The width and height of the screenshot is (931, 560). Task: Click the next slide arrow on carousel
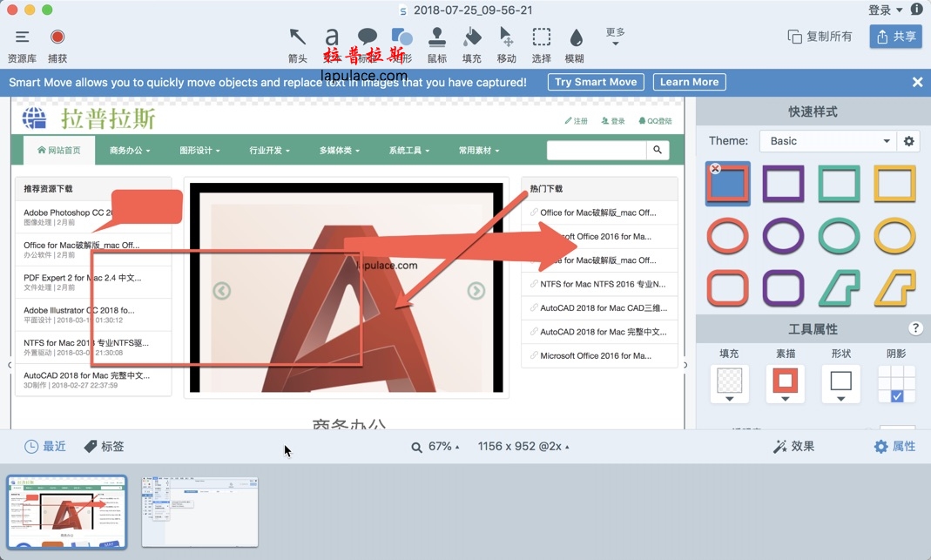point(476,291)
